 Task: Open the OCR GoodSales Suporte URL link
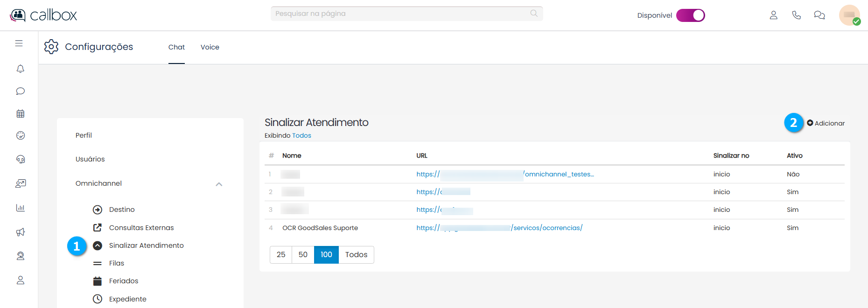click(499, 228)
